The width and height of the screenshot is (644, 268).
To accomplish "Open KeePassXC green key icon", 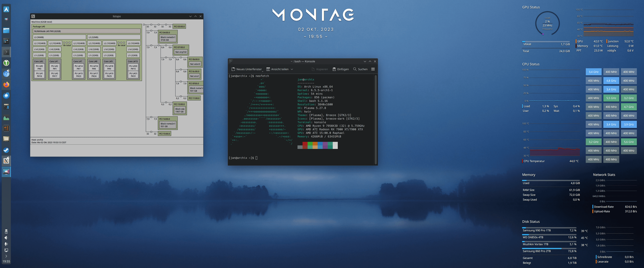I will (6, 63).
